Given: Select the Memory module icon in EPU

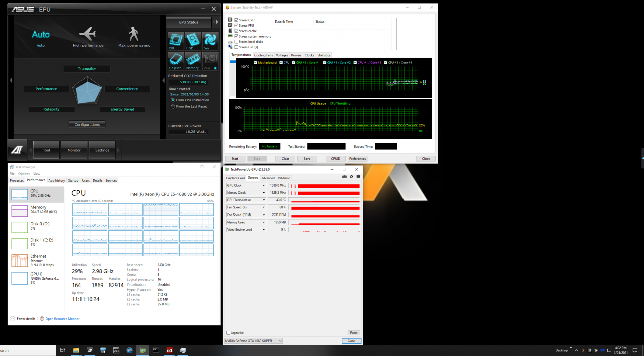Looking at the screenshot, I should pos(193,61).
